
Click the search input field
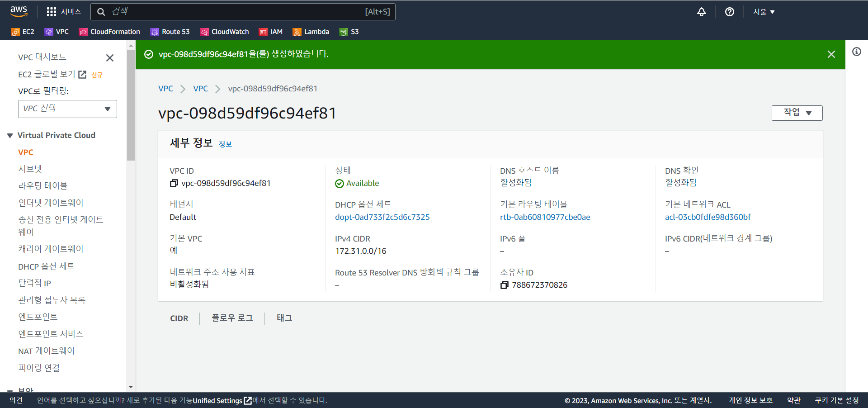tap(243, 12)
